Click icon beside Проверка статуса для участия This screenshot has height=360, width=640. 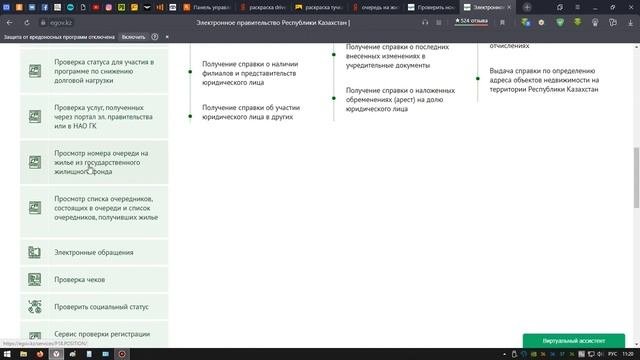pyautogui.click(x=35, y=71)
